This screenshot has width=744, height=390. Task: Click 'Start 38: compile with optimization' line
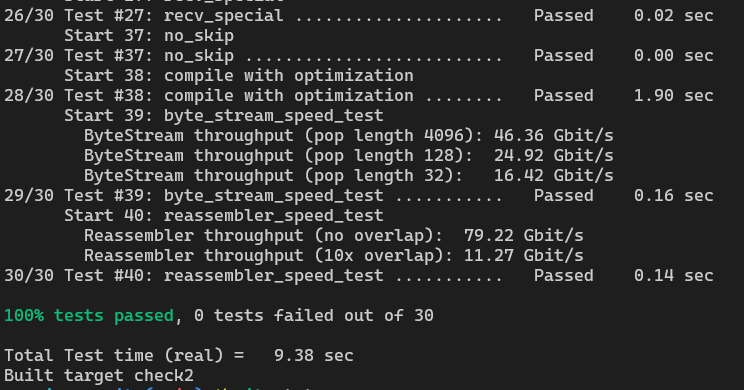(239, 76)
